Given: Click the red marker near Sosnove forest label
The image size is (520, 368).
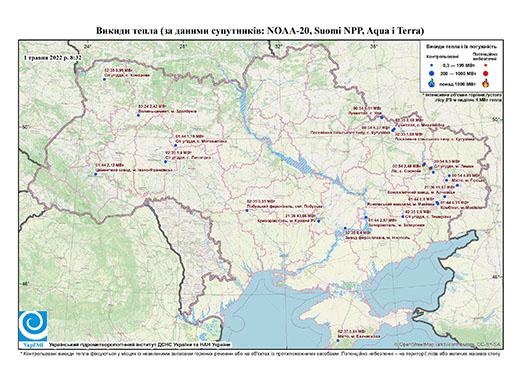Looking at the screenshot, I should click(424, 164).
